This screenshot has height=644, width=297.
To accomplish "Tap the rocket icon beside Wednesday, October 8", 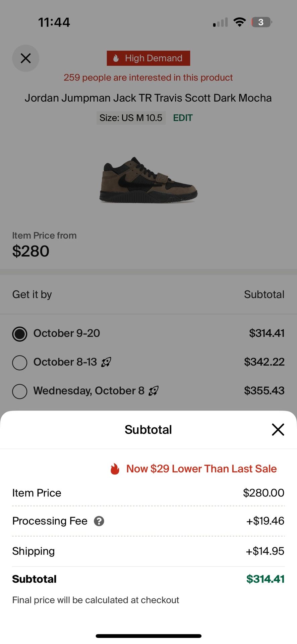I will click(154, 391).
